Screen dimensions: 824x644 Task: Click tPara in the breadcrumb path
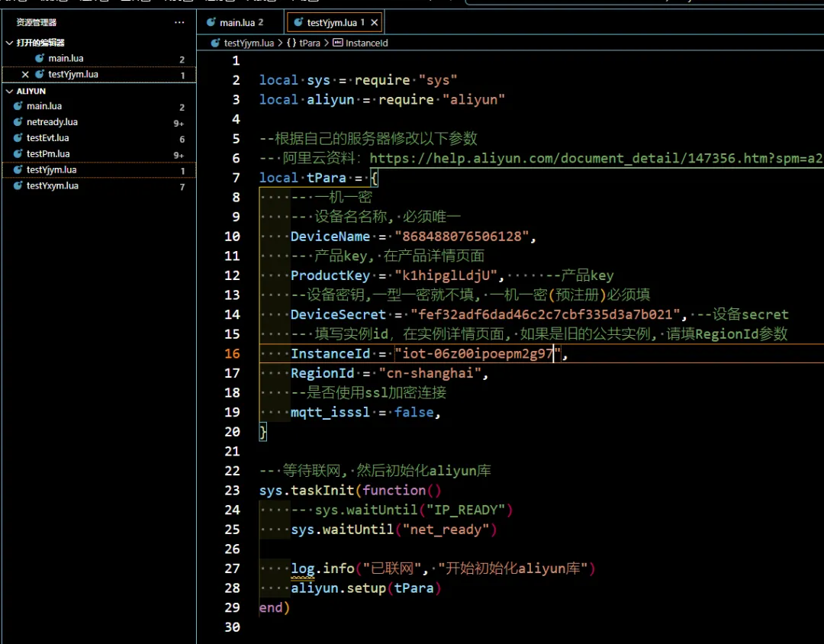point(310,43)
